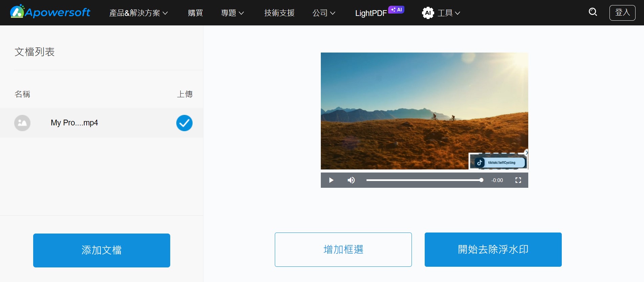
Task: Open the search magnifier icon
Action: point(593,12)
